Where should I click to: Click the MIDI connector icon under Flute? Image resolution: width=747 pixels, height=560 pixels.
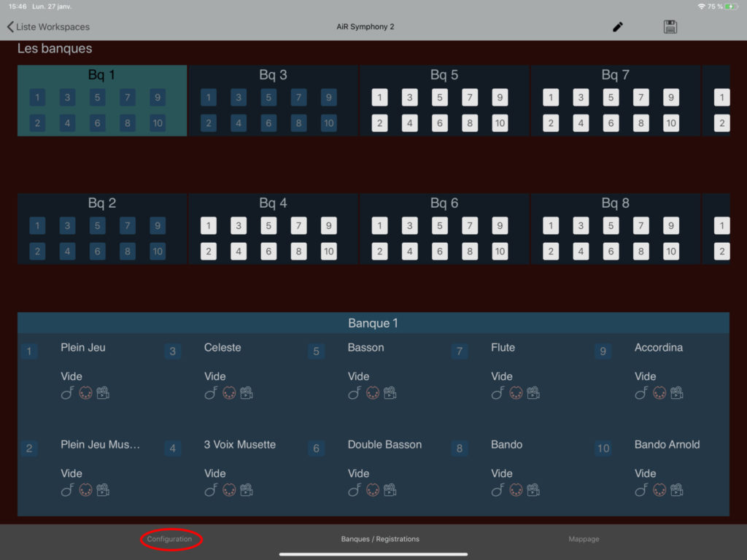point(516,393)
